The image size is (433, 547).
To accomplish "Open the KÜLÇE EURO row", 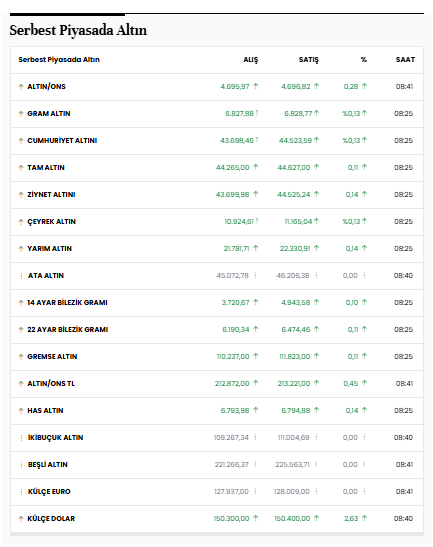I will (x=49, y=492).
